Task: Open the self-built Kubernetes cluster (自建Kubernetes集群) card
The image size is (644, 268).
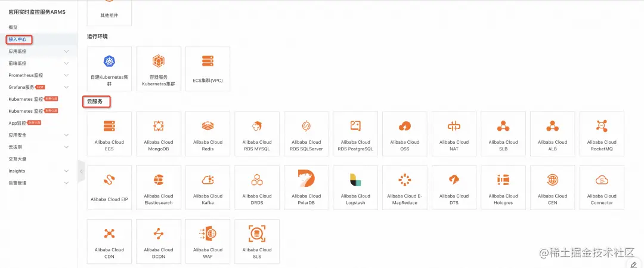Action: [x=109, y=69]
